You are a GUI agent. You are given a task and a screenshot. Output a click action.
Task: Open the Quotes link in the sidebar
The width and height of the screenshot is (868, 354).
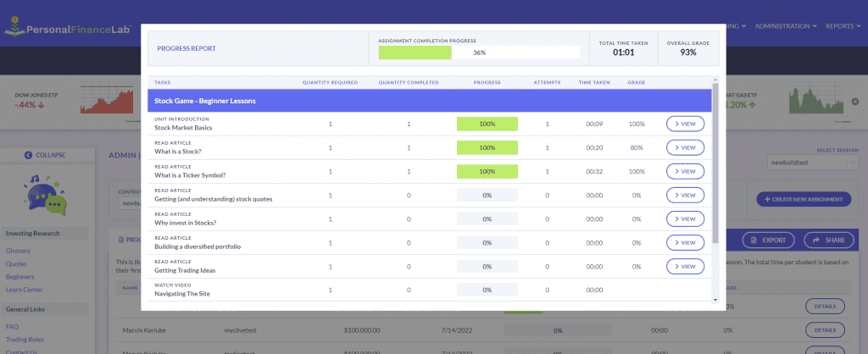coord(16,264)
